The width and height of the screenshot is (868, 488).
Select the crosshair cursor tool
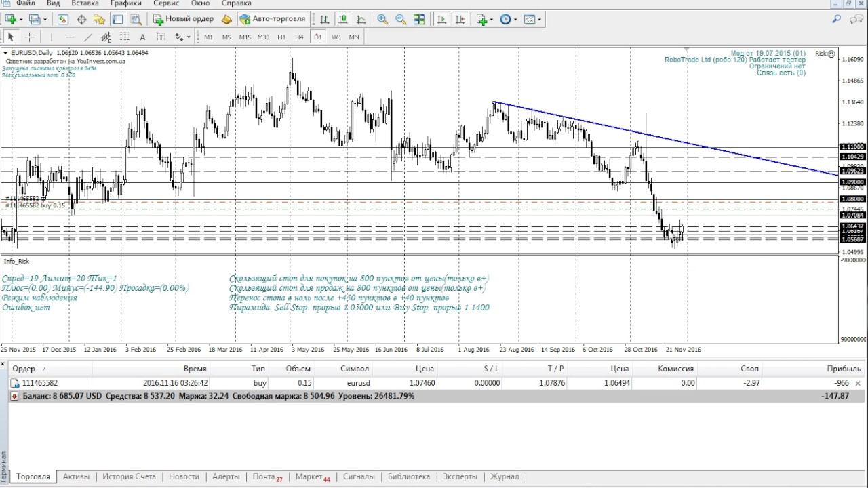tap(30, 37)
